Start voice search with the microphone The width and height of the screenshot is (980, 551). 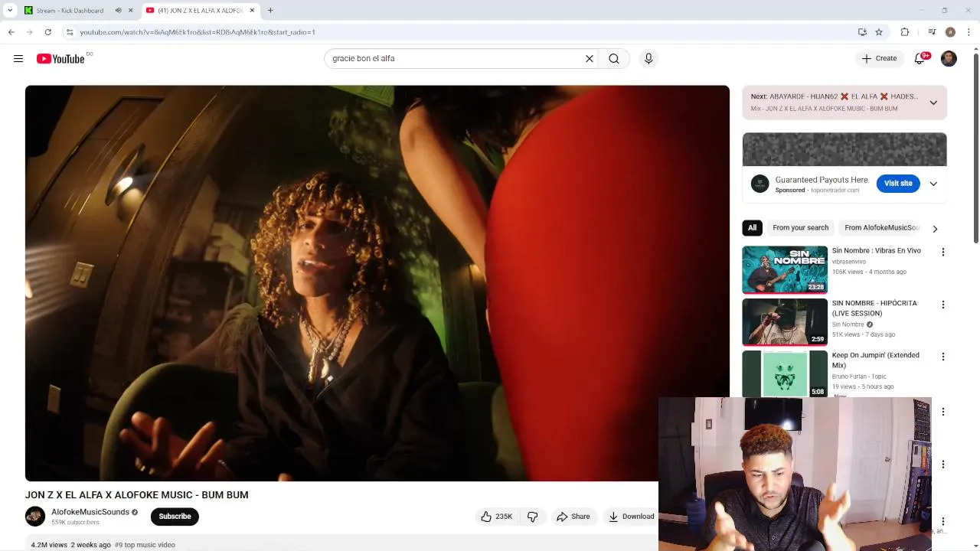pyautogui.click(x=648, y=58)
